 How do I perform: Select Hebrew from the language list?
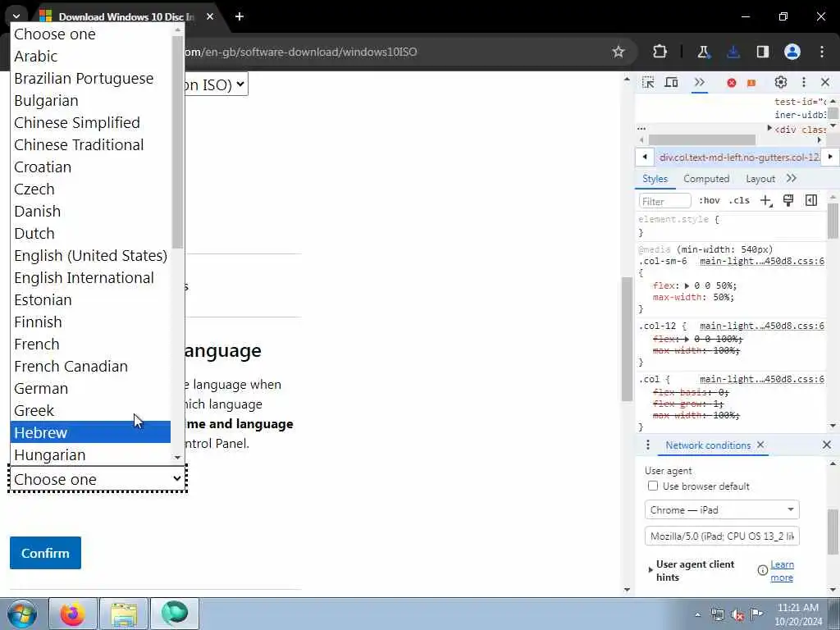tap(90, 432)
